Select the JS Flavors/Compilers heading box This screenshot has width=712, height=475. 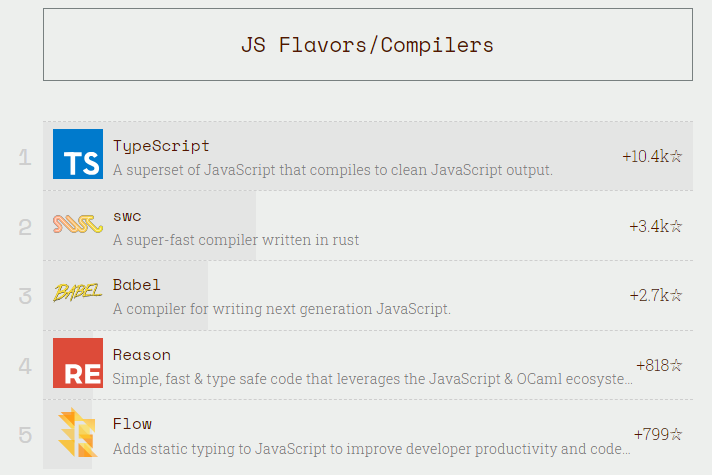(x=367, y=45)
